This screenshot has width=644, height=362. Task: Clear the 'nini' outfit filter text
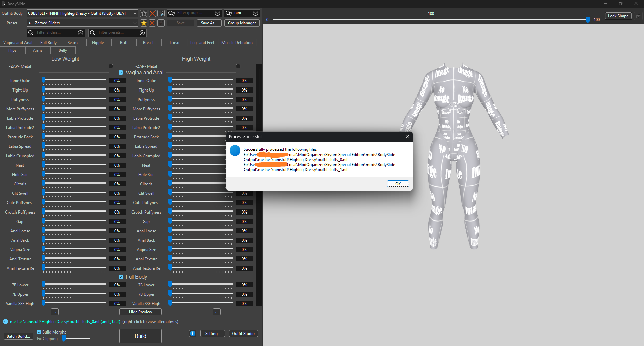256,13
